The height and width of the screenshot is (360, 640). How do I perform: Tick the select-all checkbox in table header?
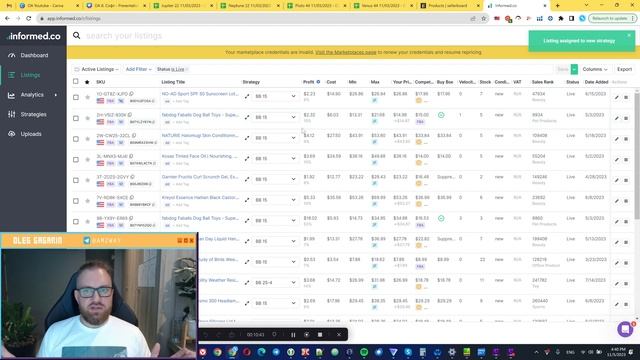point(76,82)
